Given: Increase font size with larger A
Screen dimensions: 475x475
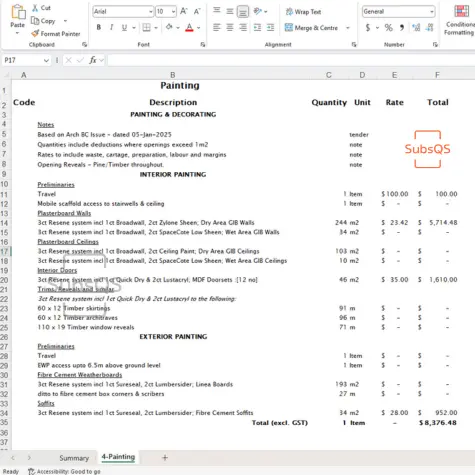Looking at the screenshot, I should (184, 11).
